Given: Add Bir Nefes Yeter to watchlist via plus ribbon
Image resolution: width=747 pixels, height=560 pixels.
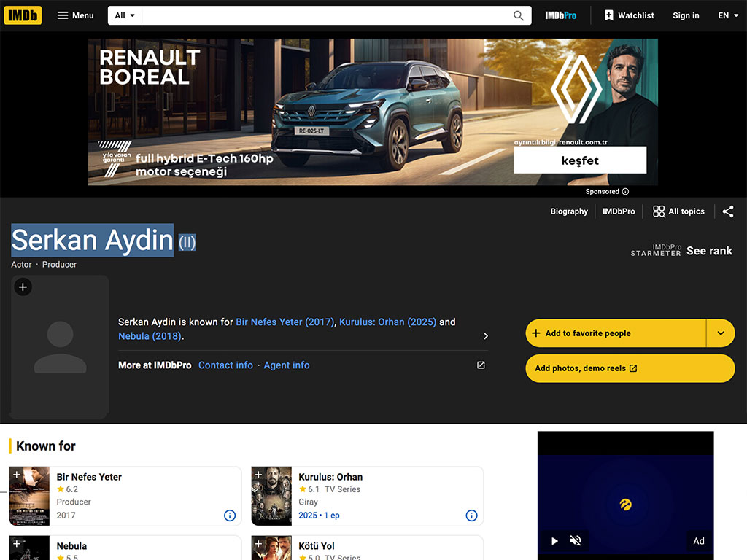Looking at the screenshot, I should (x=16, y=474).
